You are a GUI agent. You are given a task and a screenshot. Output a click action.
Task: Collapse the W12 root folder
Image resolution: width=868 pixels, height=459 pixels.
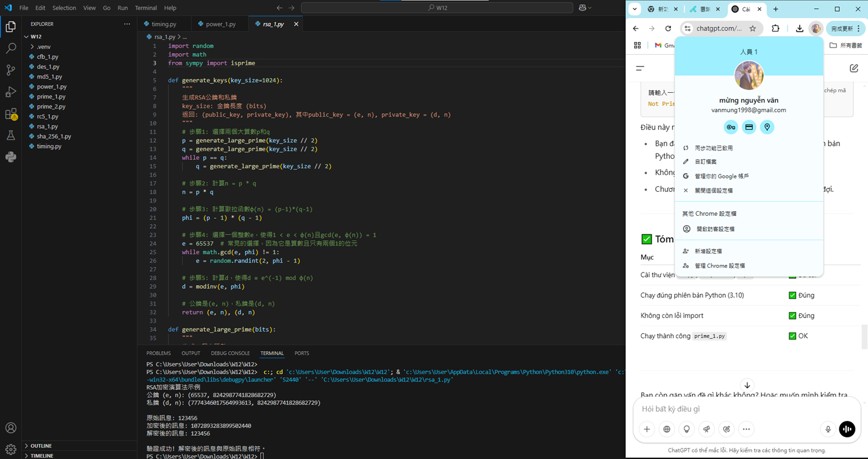tap(36, 36)
